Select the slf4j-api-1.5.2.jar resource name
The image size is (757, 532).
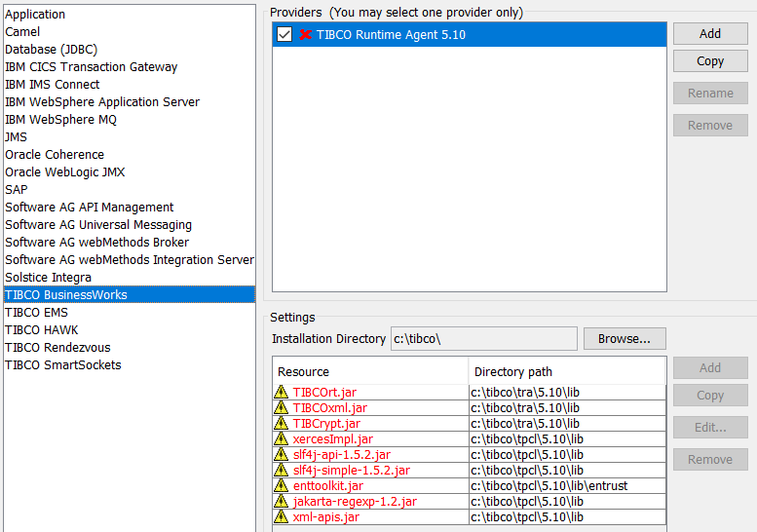pyautogui.click(x=342, y=454)
